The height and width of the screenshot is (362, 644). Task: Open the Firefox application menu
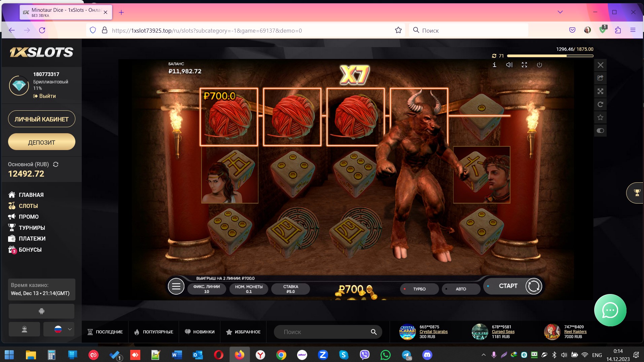pos(633,30)
